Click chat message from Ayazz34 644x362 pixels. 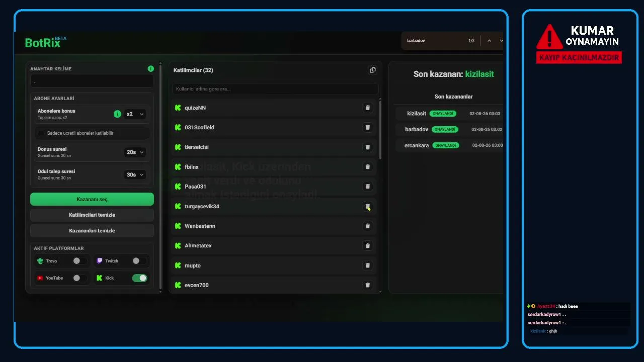(552, 306)
